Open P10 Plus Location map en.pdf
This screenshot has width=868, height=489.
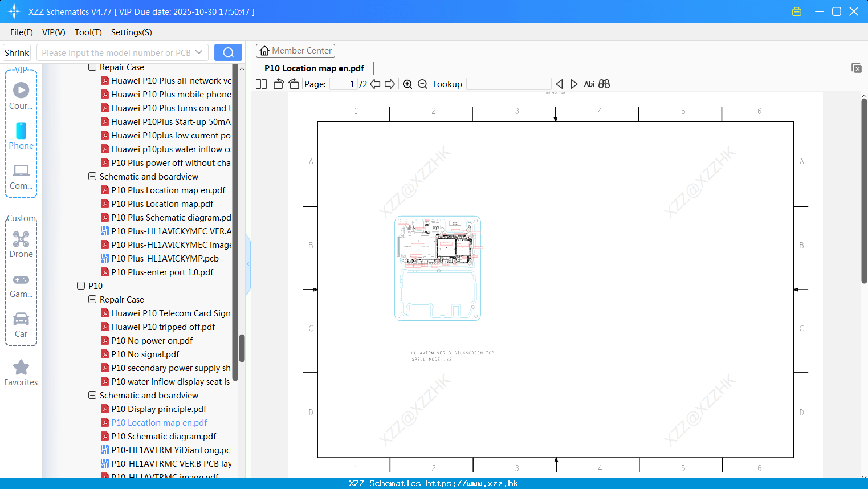163,190
